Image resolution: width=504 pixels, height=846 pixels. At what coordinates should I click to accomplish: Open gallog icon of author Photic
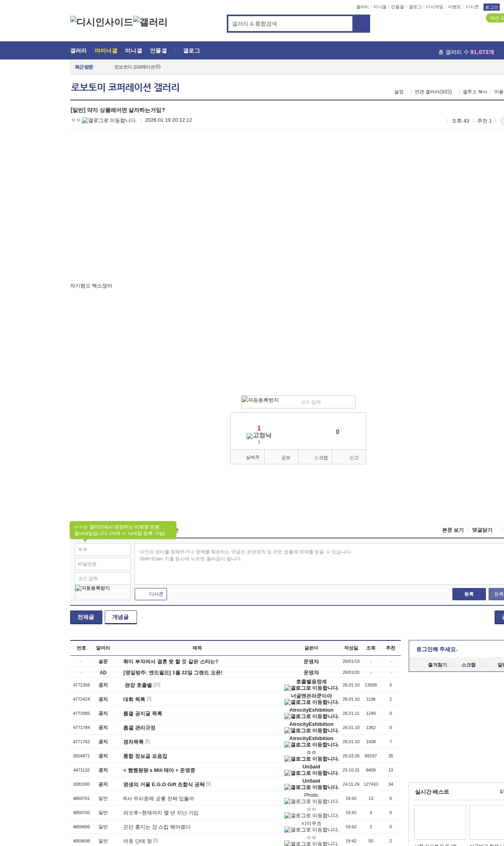tap(312, 801)
